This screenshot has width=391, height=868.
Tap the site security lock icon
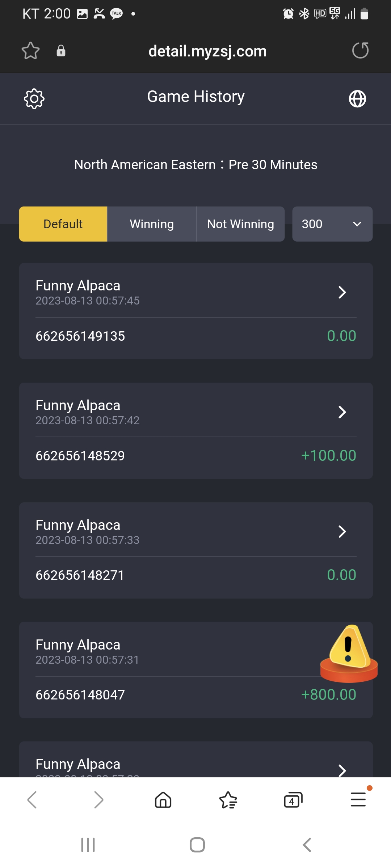(61, 51)
